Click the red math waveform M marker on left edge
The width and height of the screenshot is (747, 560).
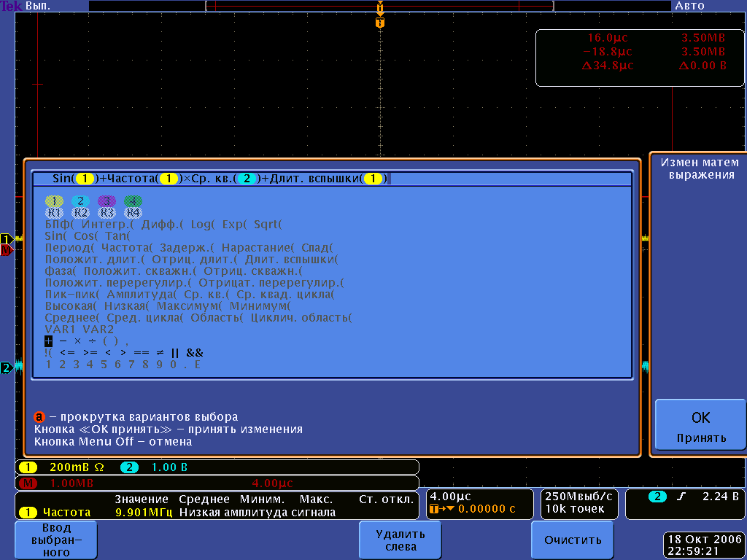click(7, 250)
